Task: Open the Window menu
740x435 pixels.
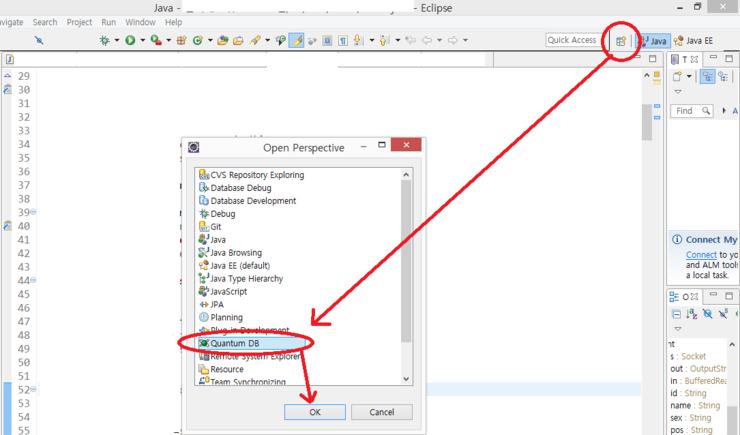Action: click(x=140, y=22)
